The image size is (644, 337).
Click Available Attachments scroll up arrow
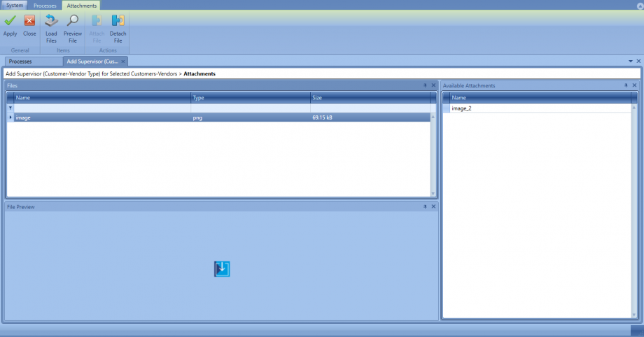(634, 107)
